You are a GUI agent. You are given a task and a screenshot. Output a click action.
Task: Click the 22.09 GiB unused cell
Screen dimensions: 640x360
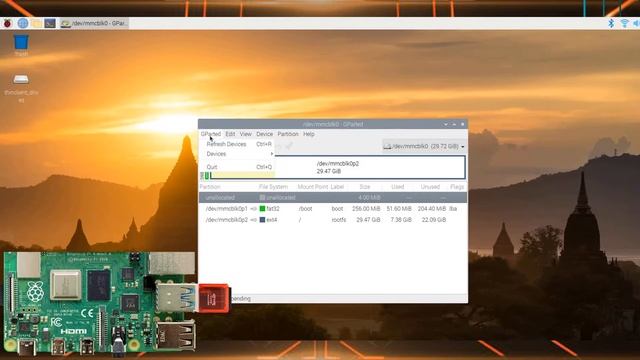click(433, 220)
